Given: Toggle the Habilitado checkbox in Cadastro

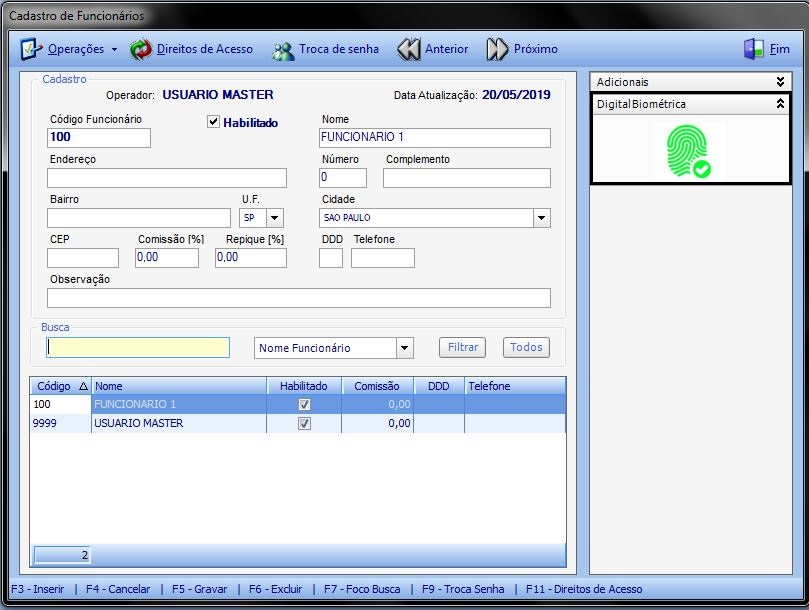Looking at the screenshot, I should tap(213, 122).
